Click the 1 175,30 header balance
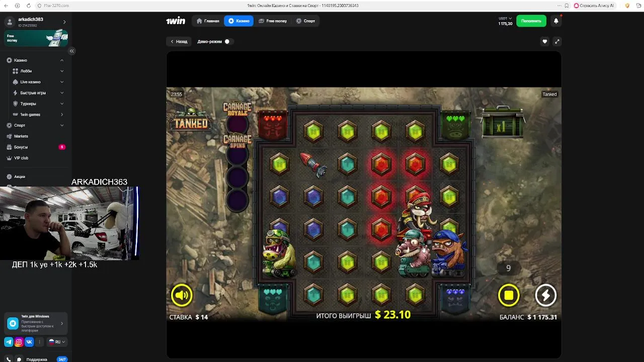The width and height of the screenshot is (644, 362). (505, 24)
